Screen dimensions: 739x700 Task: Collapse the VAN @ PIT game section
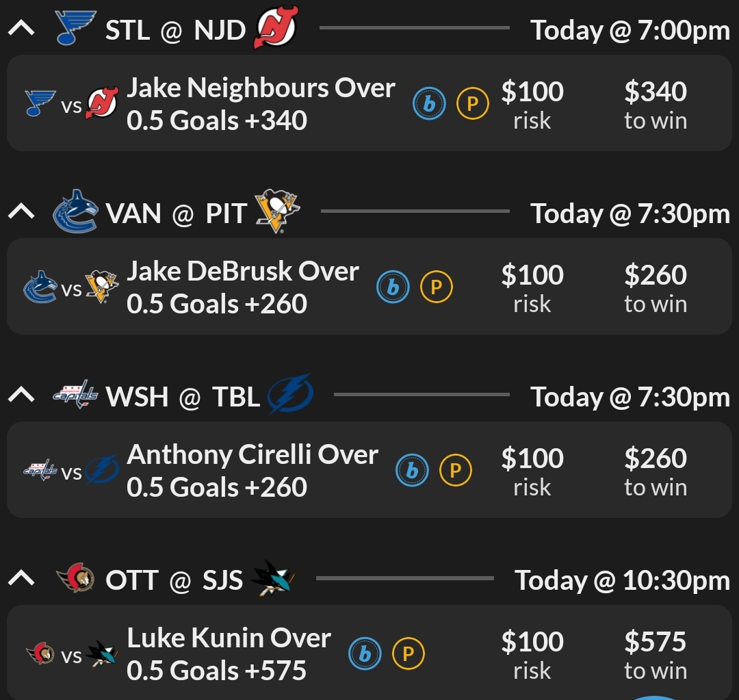coord(21,212)
